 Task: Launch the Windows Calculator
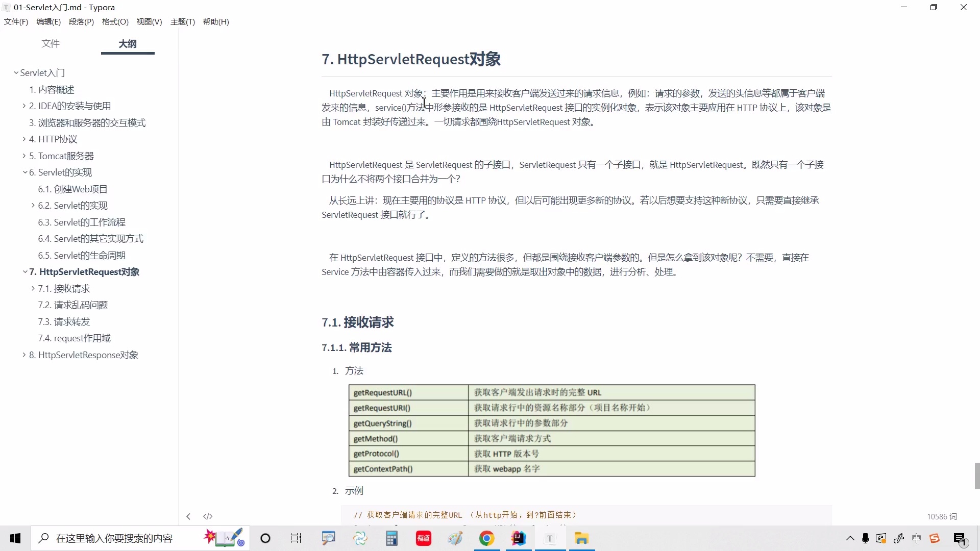391,538
